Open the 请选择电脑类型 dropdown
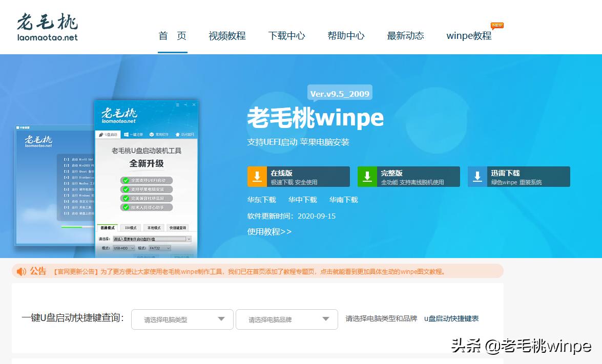 coord(182,319)
